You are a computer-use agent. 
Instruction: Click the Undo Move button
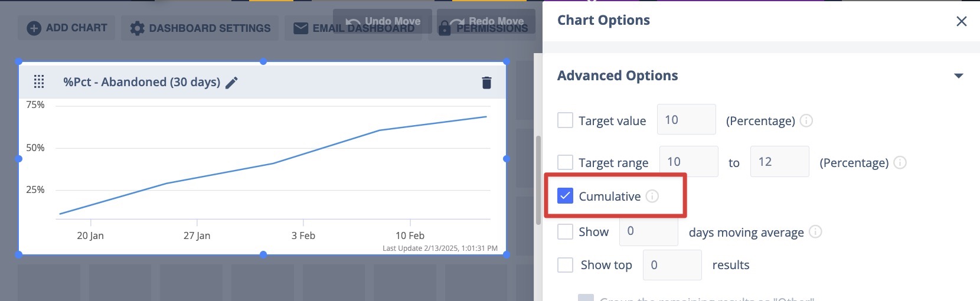[383, 21]
